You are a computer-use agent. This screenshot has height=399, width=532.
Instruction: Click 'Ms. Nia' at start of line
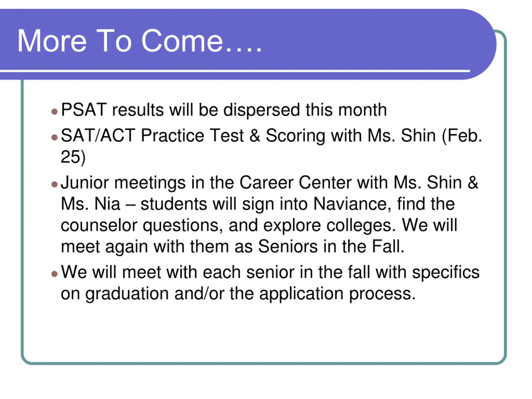point(90,204)
